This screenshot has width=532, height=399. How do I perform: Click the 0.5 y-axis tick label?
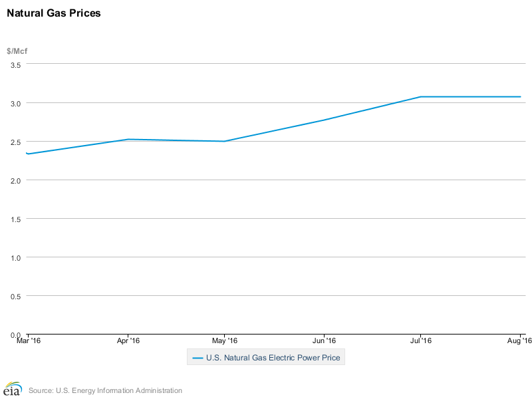pyautogui.click(x=16, y=296)
